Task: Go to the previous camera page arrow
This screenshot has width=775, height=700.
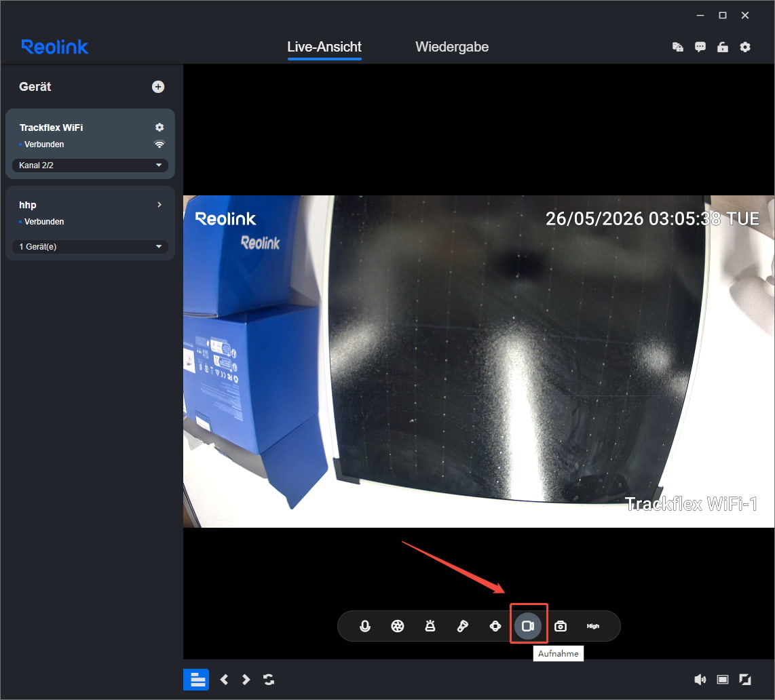Action: coord(224,680)
